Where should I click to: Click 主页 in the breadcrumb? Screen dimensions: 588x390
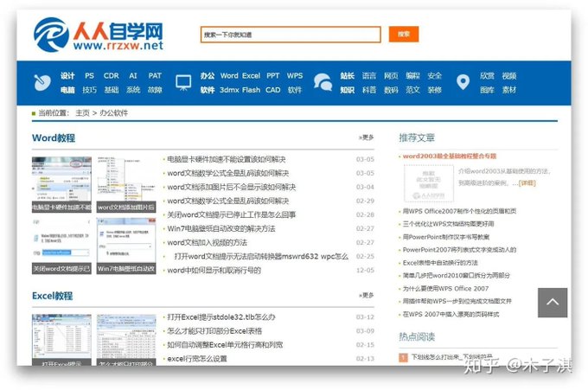pyautogui.click(x=82, y=113)
